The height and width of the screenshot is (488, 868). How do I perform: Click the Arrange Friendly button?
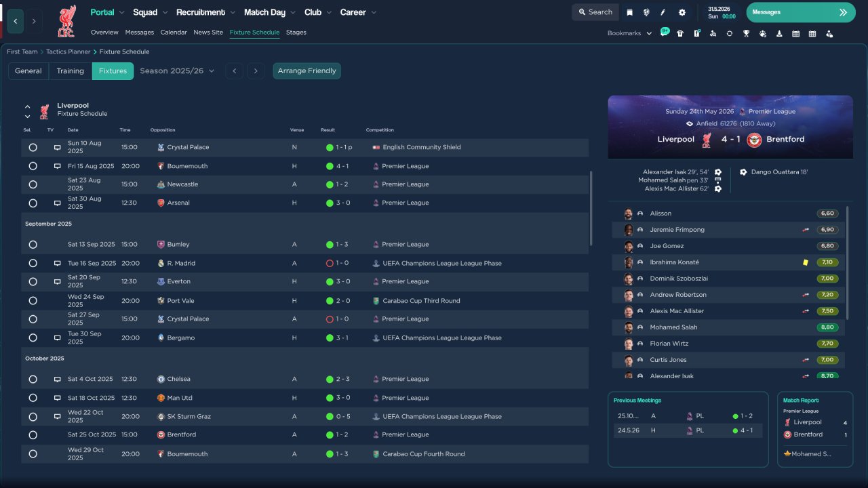(x=307, y=71)
